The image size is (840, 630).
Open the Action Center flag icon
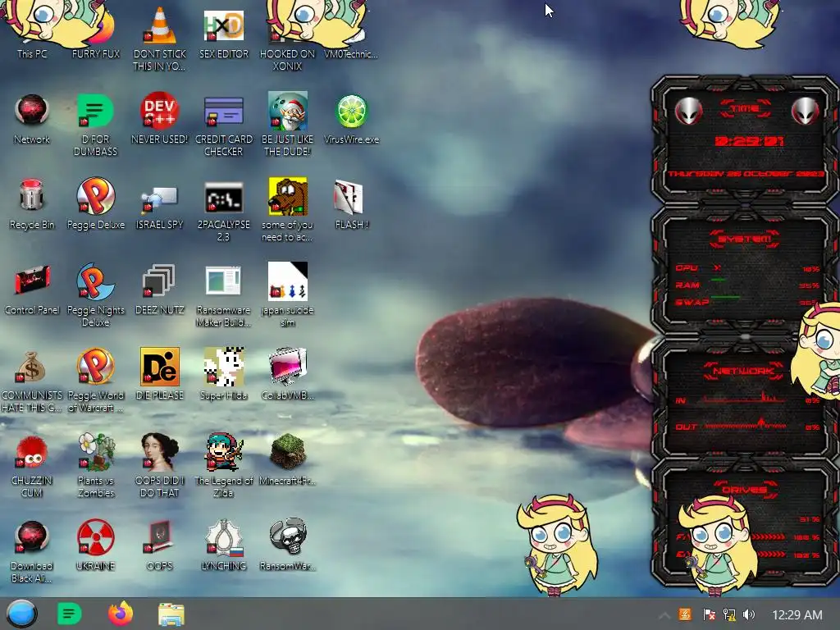pyautogui.click(x=709, y=614)
